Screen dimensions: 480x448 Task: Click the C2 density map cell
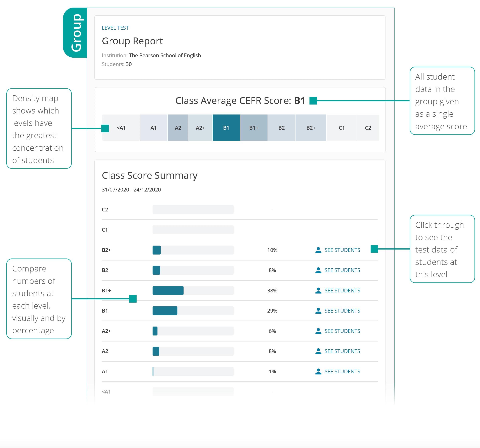(368, 128)
